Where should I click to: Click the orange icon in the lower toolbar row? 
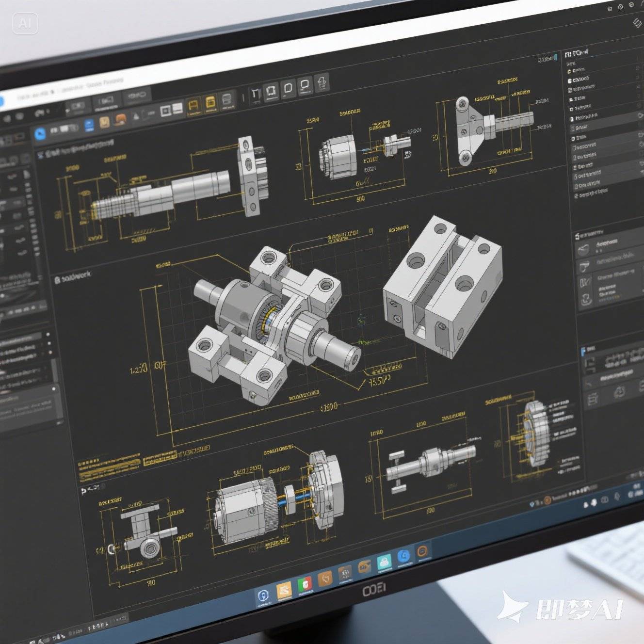coord(120,119)
